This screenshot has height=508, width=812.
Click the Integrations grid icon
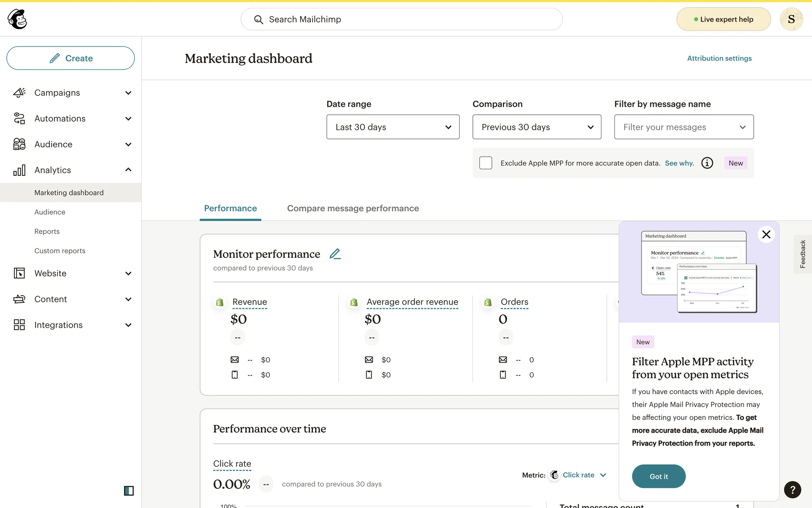pos(19,325)
